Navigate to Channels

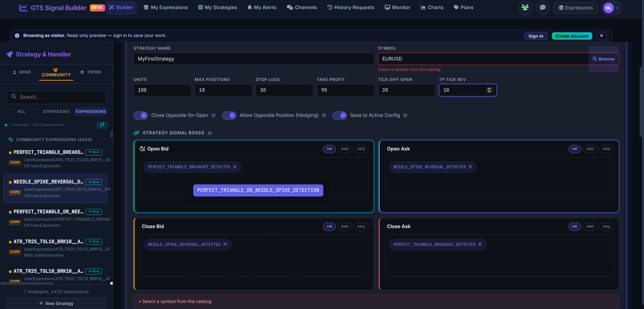pos(302,7)
